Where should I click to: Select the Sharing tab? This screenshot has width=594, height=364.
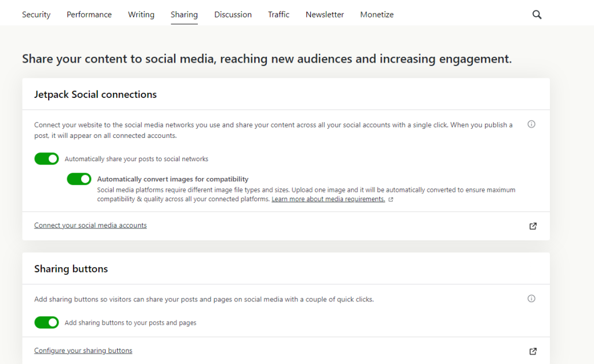tap(184, 14)
